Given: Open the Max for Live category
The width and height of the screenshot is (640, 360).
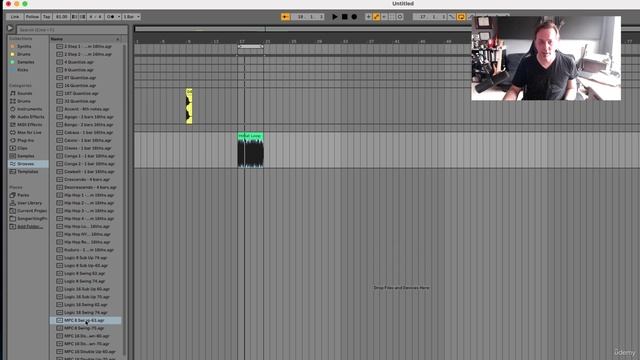Looking at the screenshot, I should pos(29,132).
